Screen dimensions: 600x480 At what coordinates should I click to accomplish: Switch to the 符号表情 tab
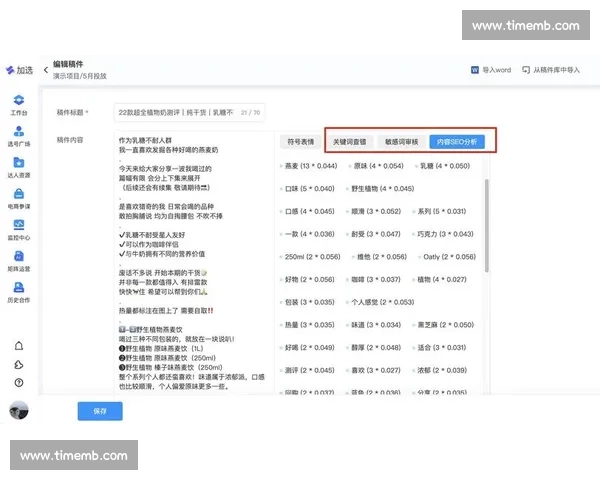[300, 142]
